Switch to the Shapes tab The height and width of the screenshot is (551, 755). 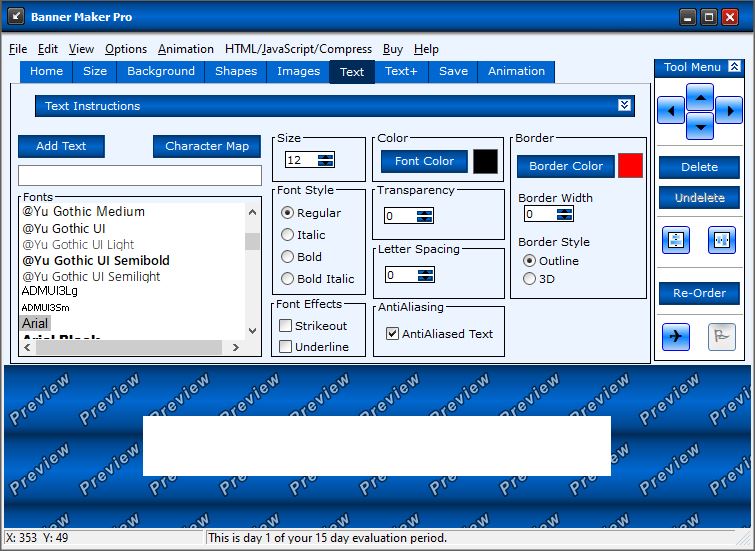click(x=236, y=71)
